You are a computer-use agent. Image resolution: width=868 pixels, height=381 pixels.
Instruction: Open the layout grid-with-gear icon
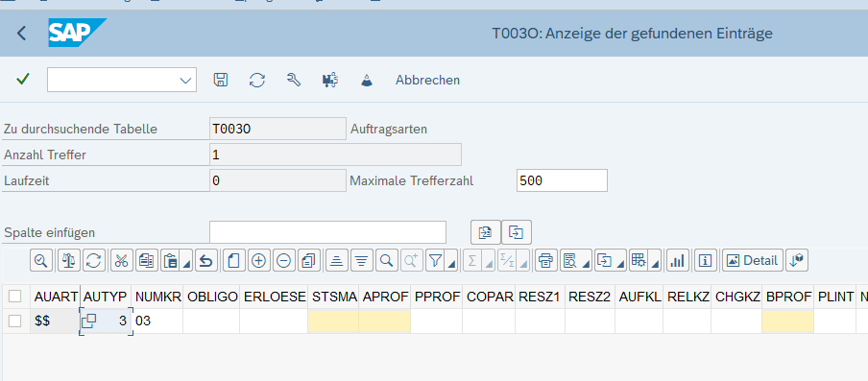[x=639, y=260]
